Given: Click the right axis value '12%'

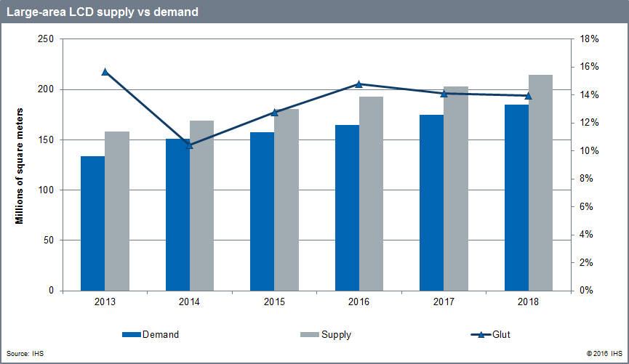Looking at the screenshot, I should pos(589,123).
